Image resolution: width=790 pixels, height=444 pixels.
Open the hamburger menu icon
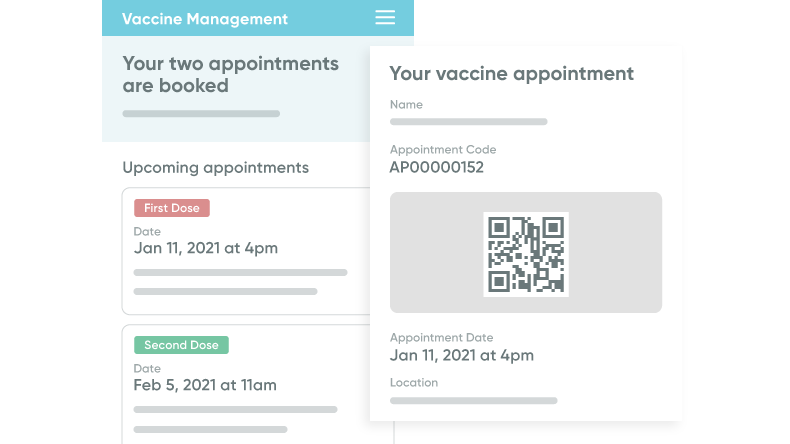(385, 18)
